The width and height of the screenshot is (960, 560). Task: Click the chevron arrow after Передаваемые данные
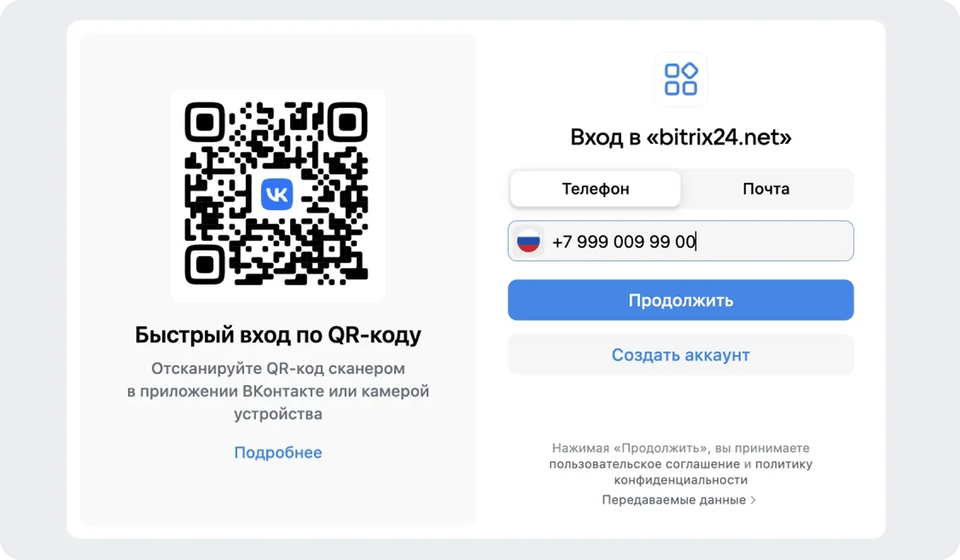coord(753,499)
